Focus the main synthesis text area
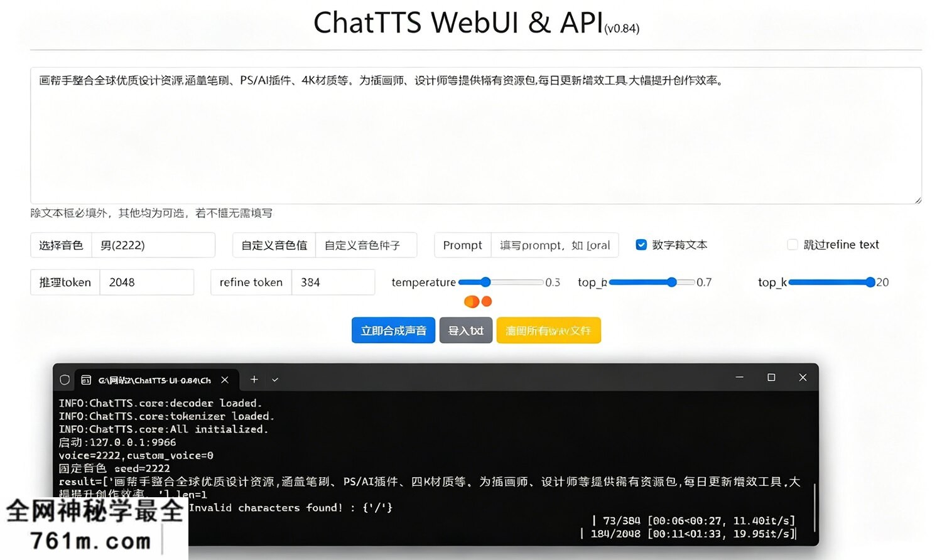This screenshot has width=942, height=560. click(476, 136)
